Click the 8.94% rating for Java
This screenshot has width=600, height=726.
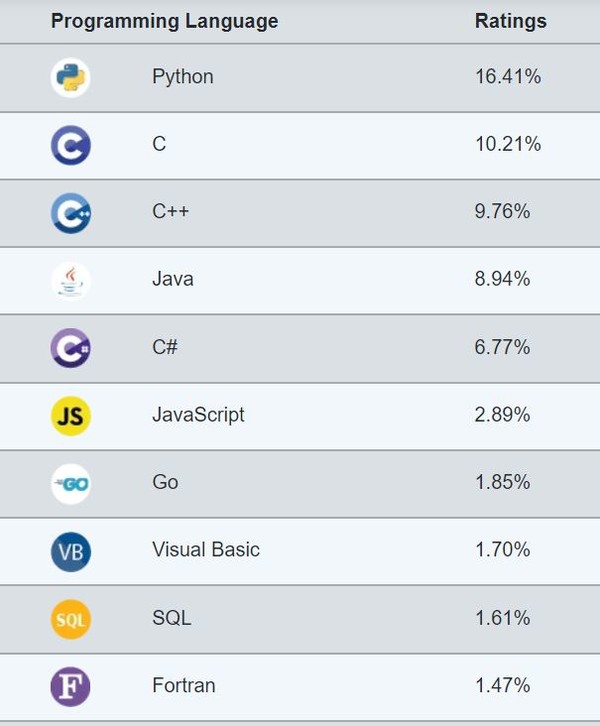502,280
